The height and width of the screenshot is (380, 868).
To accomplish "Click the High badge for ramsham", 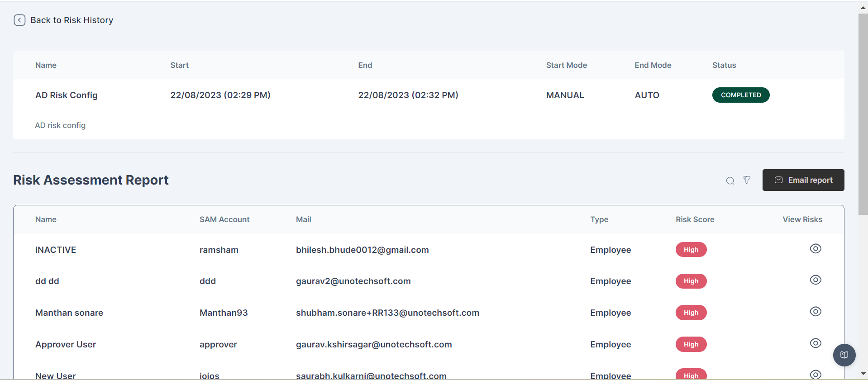I will (x=691, y=250).
